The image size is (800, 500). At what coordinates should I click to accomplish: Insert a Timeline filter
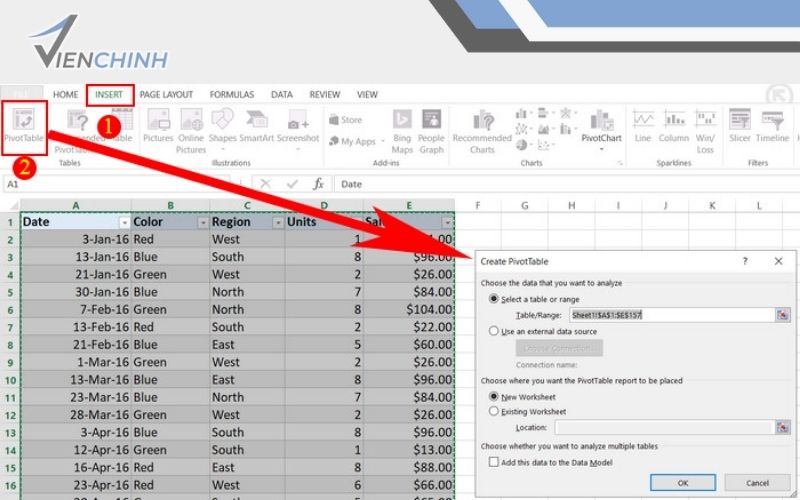pos(772,127)
